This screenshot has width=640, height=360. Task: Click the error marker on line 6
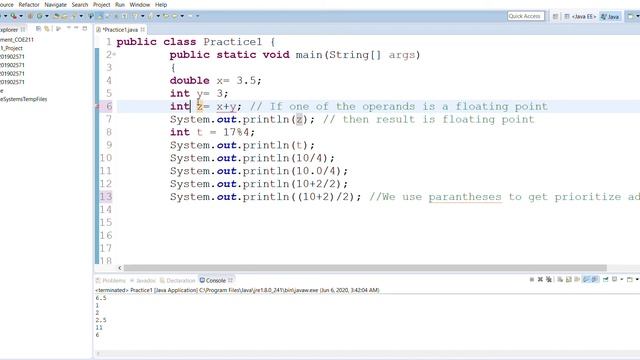point(97,107)
